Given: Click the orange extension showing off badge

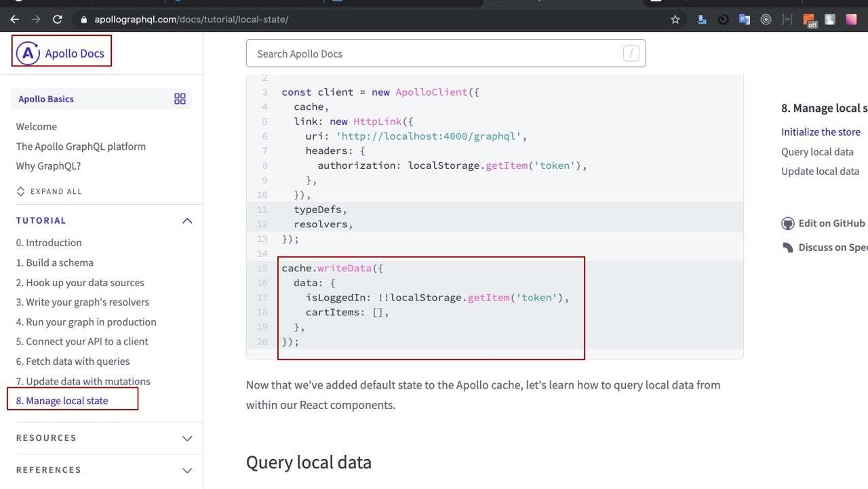Looking at the screenshot, I should 810,20.
